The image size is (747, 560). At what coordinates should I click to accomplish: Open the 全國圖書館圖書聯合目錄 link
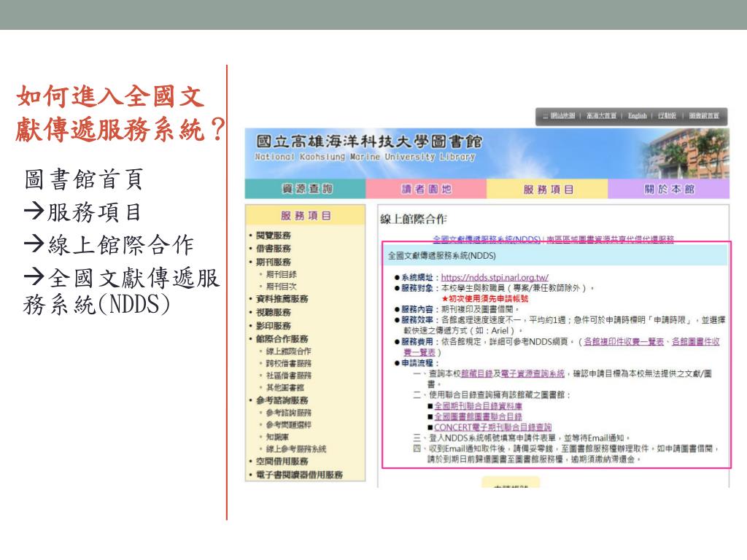(x=478, y=416)
